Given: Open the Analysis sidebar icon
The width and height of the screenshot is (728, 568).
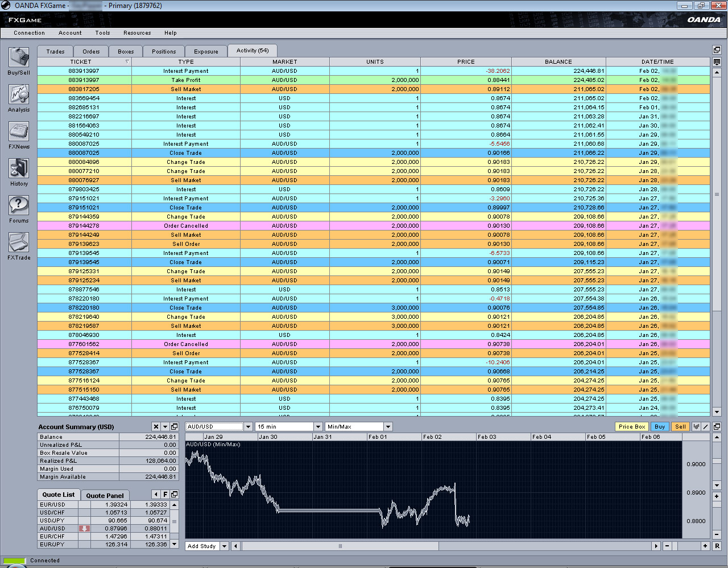Looking at the screenshot, I should point(19,98).
